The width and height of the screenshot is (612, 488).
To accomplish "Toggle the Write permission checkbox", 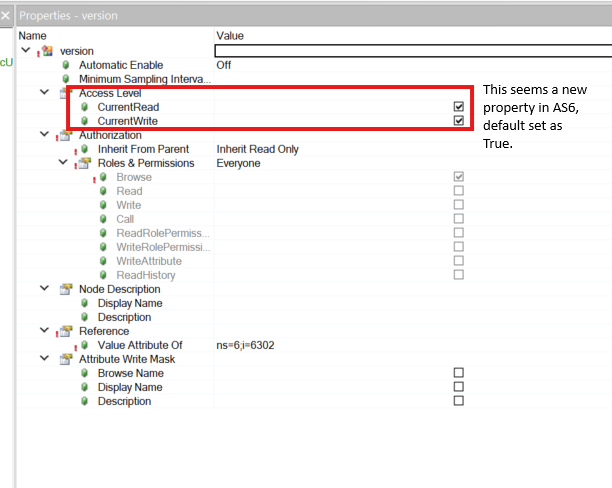I will point(459,205).
